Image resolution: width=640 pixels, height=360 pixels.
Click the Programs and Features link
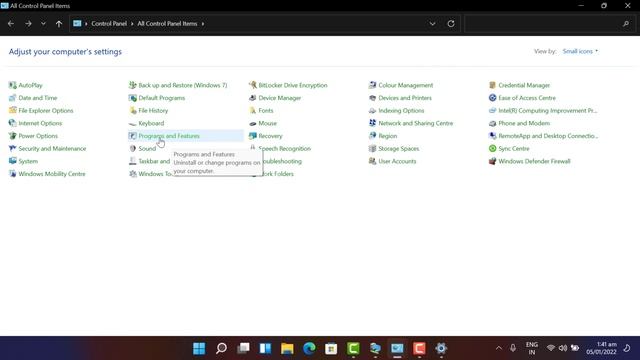[169, 136]
